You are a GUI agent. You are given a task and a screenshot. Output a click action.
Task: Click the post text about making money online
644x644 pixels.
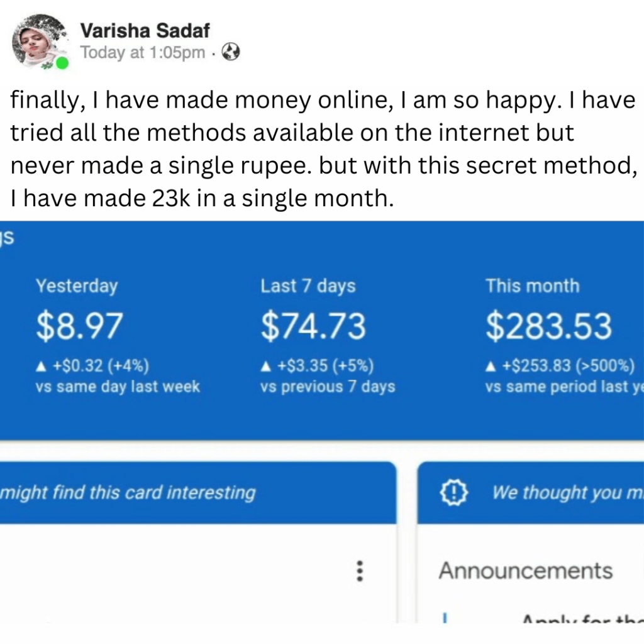(x=322, y=151)
